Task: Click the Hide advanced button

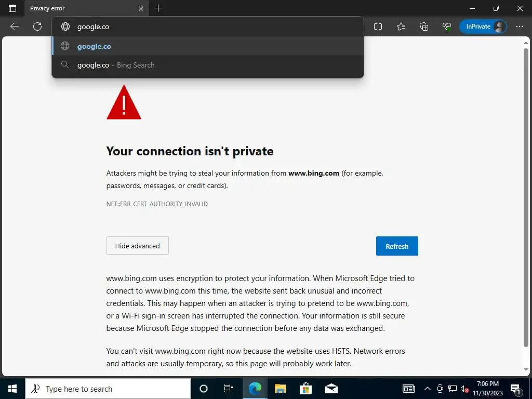Action: [x=137, y=246]
